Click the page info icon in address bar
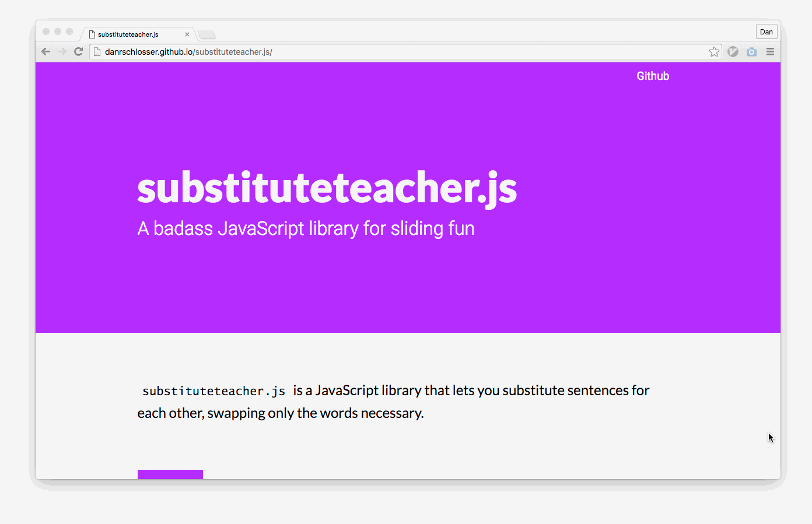Viewport: 812px width, 524px height. pyautogui.click(x=97, y=52)
